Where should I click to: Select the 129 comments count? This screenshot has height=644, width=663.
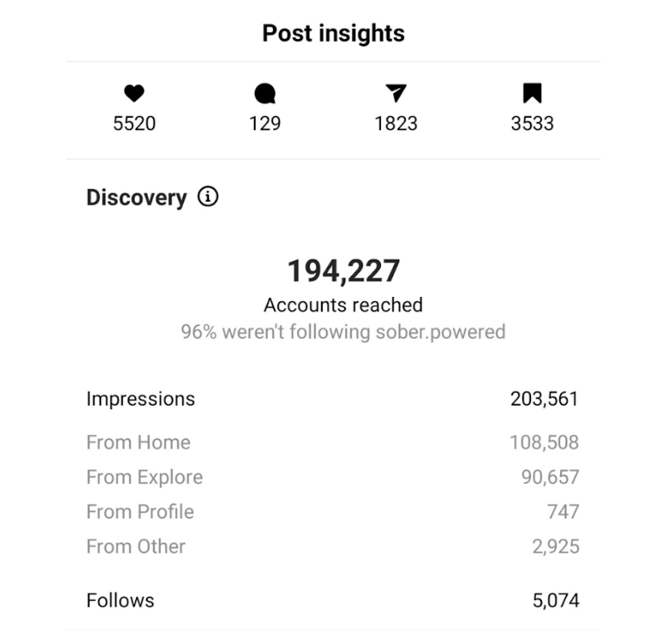(265, 124)
